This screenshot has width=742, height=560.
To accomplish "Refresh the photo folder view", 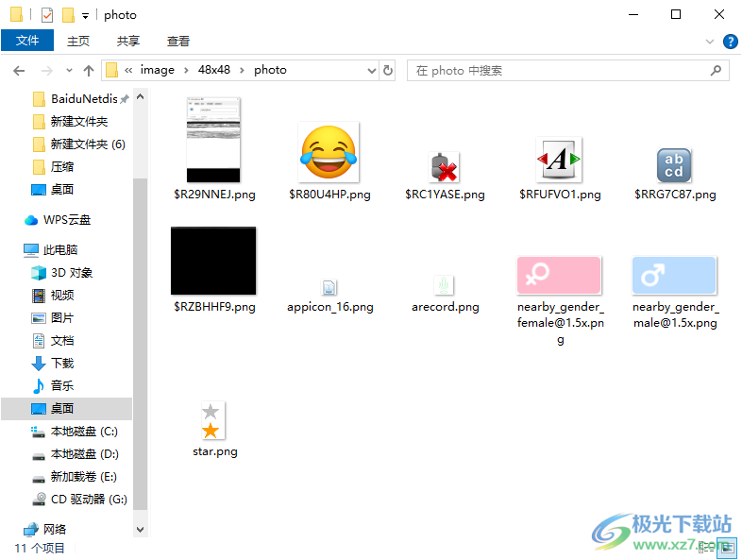I will click(388, 71).
